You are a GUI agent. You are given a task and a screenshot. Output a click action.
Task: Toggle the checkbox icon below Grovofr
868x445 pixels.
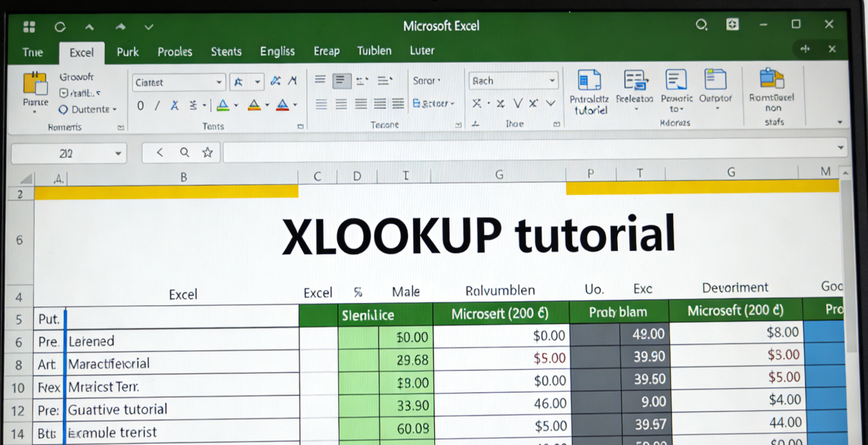(x=64, y=93)
